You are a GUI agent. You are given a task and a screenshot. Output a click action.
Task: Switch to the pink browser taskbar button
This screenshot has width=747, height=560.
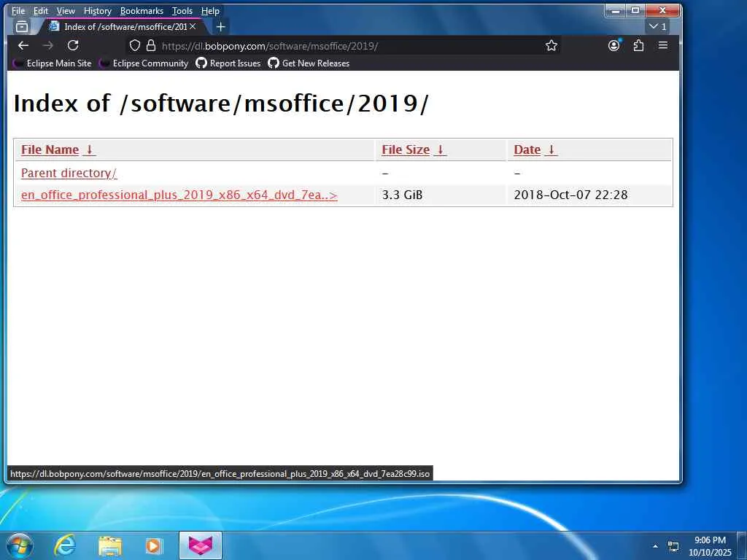click(x=201, y=545)
